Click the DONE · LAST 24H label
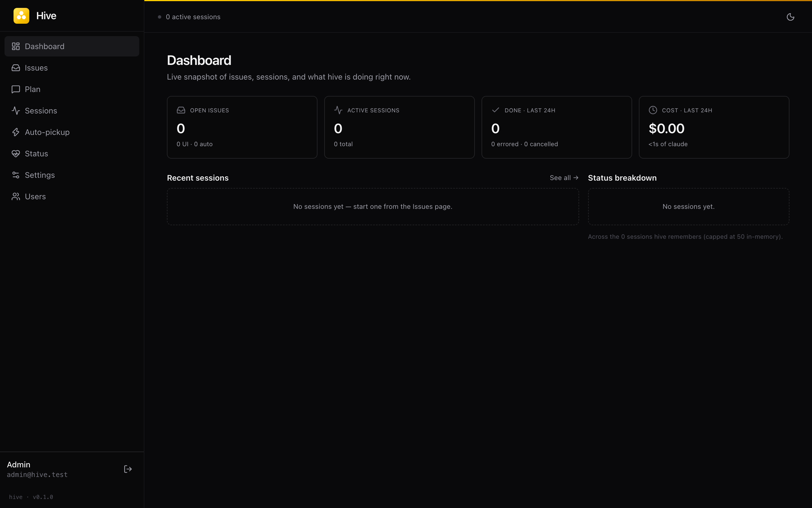 click(530, 111)
